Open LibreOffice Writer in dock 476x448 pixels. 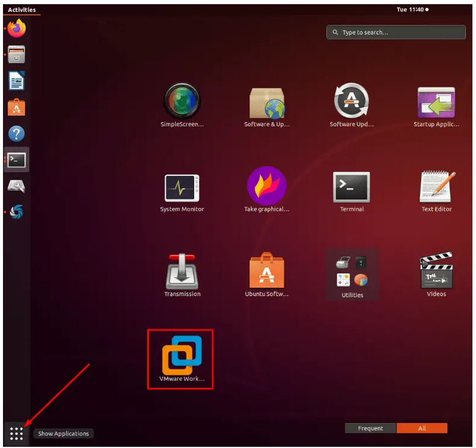(17, 81)
